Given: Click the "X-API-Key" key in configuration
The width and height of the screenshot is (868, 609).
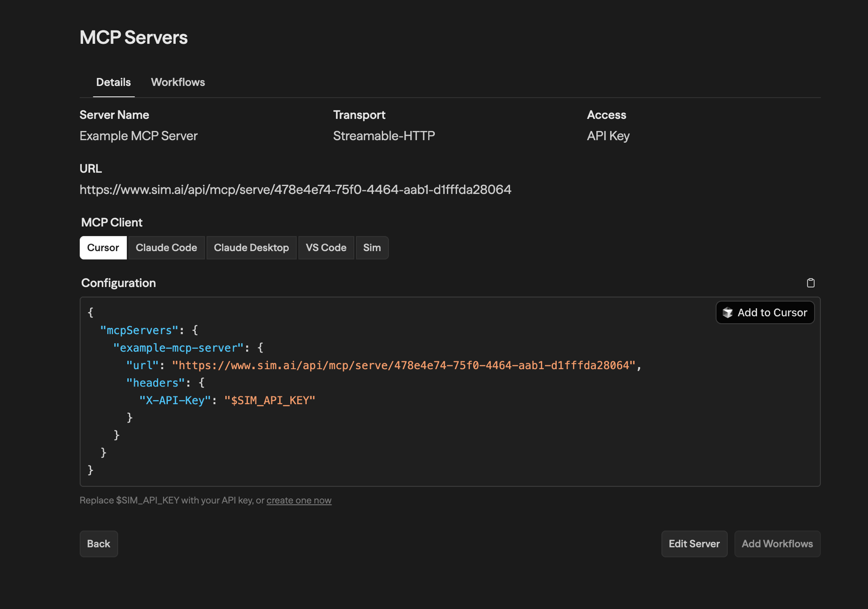Looking at the screenshot, I should pyautogui.click(x=175, y=400).
